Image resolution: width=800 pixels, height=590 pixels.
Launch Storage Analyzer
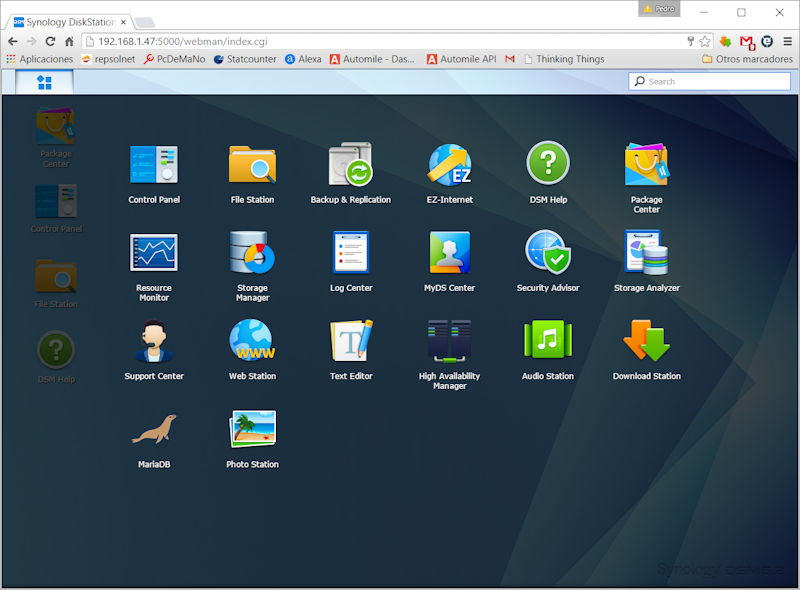[646, 262]
